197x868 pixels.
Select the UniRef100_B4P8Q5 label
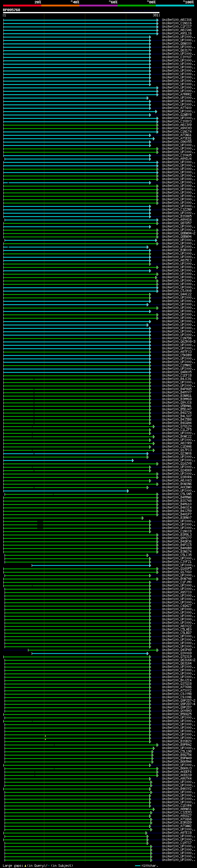click(x=177, y=389)
